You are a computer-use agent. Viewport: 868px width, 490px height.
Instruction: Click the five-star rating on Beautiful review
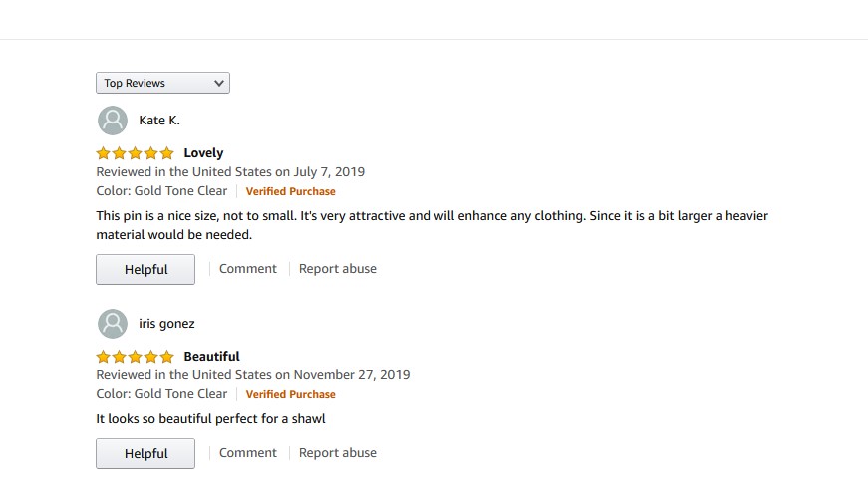pyautogui.click(x=135, y=357)
